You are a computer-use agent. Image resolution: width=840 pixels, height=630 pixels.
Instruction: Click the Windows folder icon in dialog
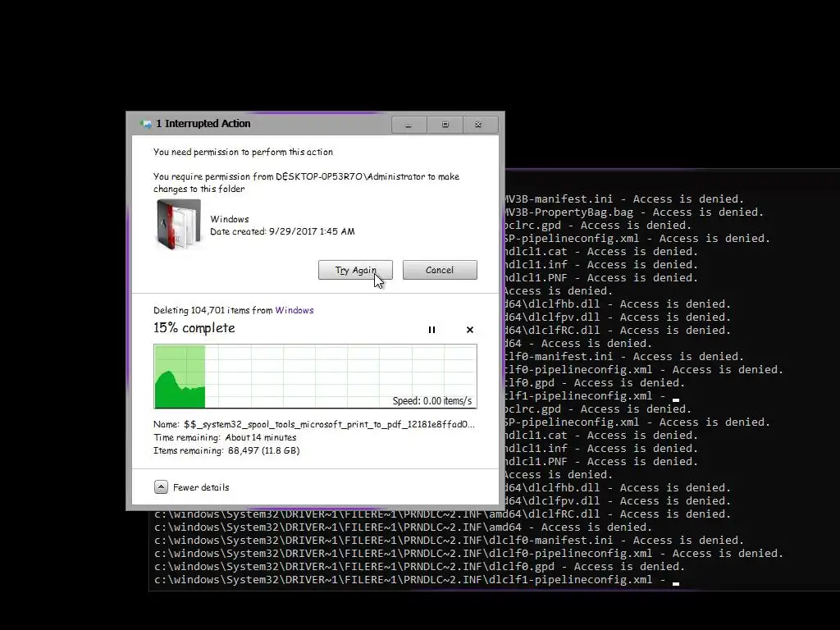pos(179,224)
